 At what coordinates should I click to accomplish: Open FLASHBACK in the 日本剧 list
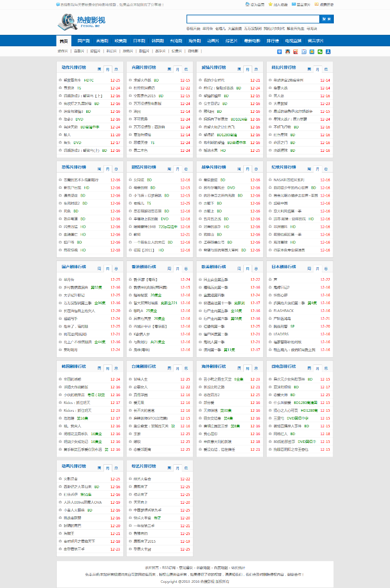[x=283, y=311]
